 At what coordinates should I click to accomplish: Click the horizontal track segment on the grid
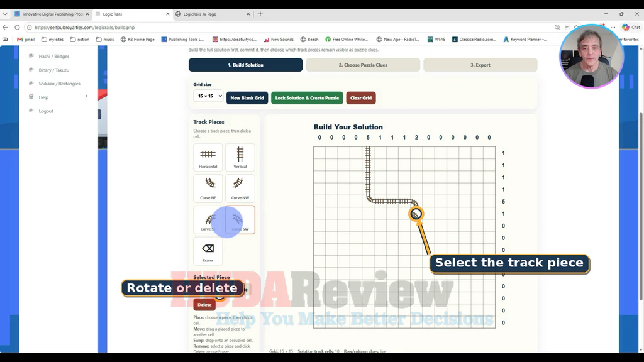[392, 201]
